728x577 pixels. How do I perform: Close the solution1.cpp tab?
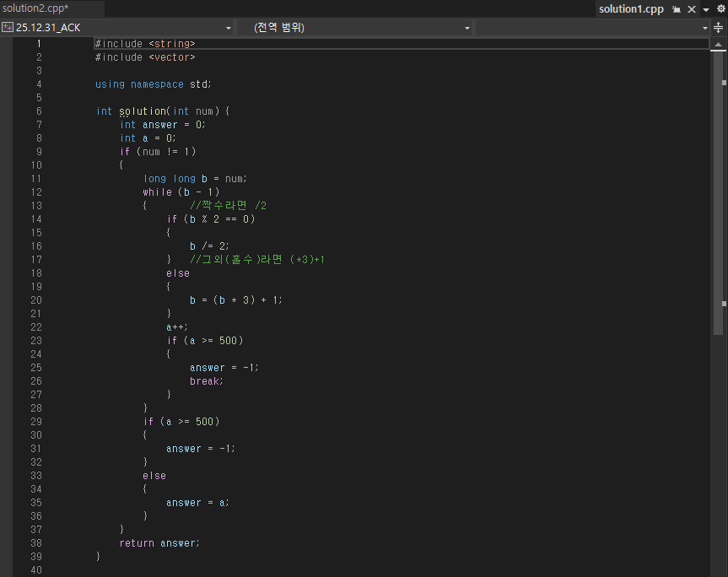pyautogui.click(x=692, y=9)
